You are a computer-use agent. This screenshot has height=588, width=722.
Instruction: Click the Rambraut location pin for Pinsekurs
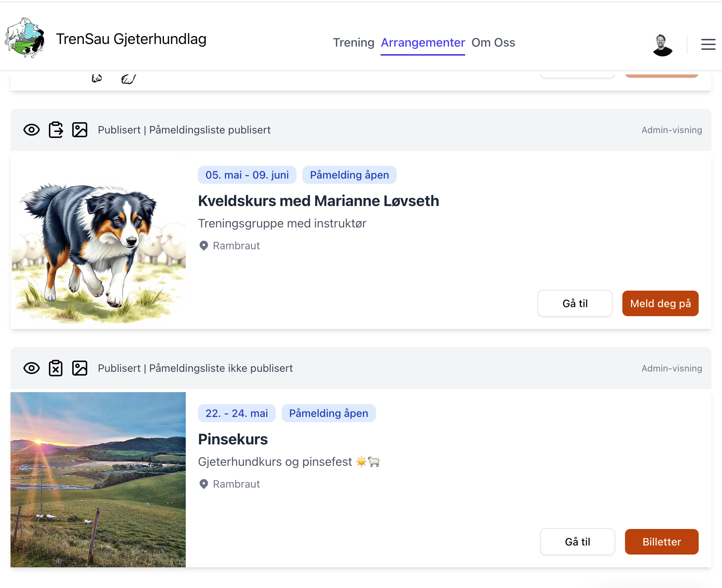point(204,484)
